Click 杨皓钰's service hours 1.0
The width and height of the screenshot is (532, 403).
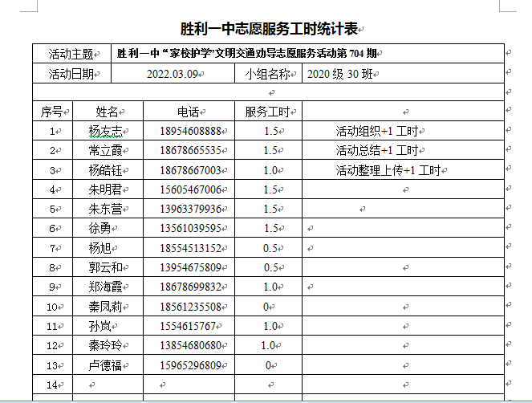pyautogui.click(x=270, y=170)
